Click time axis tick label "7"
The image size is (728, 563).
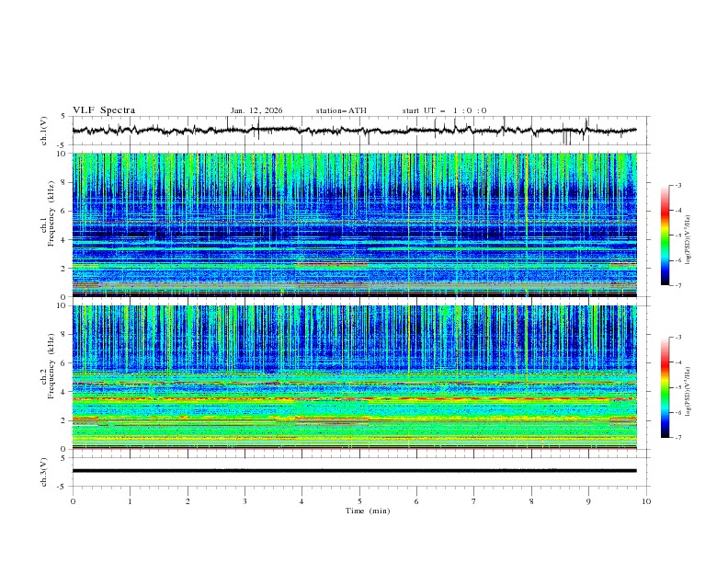tap(474, 501)
